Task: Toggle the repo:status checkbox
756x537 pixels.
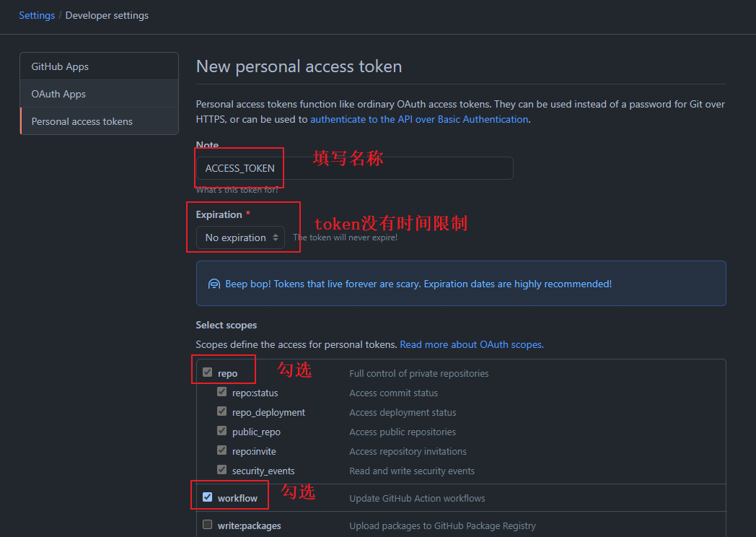Action: 222,392
